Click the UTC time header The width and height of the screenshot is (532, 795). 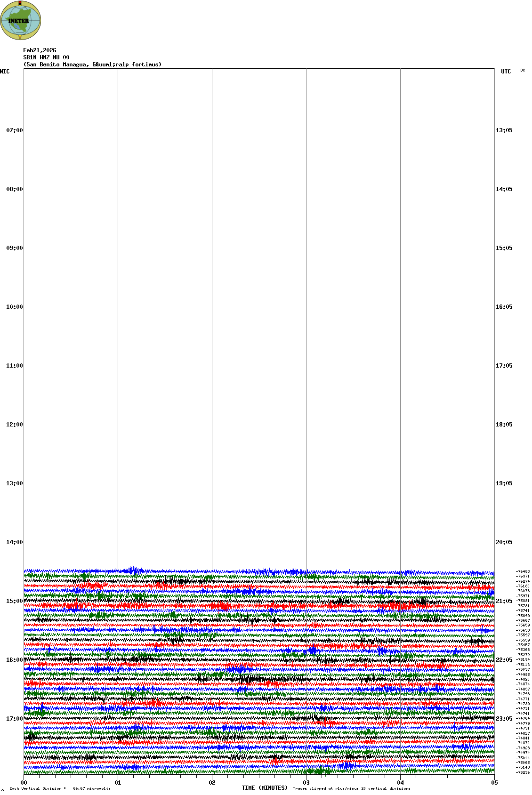coord(506,72)
